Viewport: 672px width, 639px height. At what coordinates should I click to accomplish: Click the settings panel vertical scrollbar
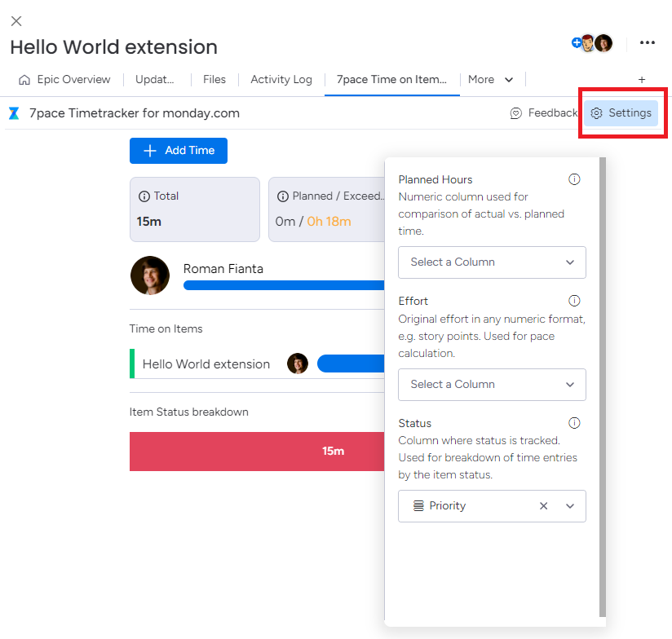coord(603,387)
